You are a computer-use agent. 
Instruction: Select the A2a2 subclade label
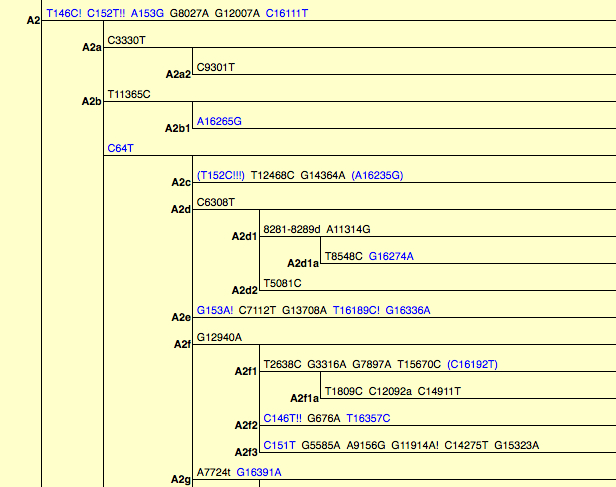pyautogui.click(x=178, y=74)
